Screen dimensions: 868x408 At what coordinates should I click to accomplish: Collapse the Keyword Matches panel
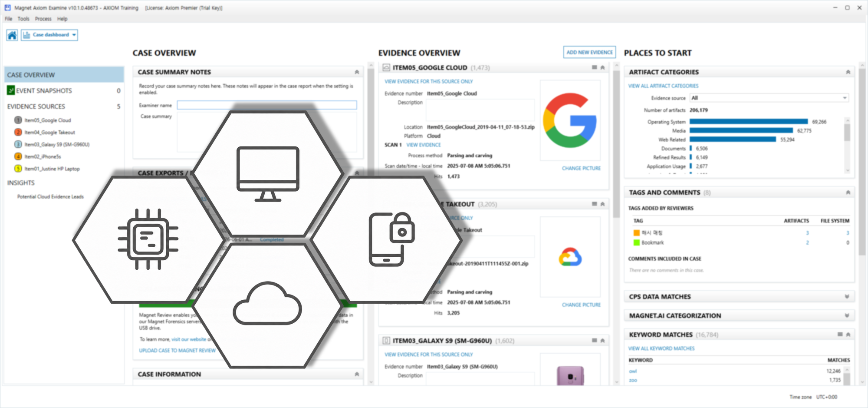[x=848, y=335]
